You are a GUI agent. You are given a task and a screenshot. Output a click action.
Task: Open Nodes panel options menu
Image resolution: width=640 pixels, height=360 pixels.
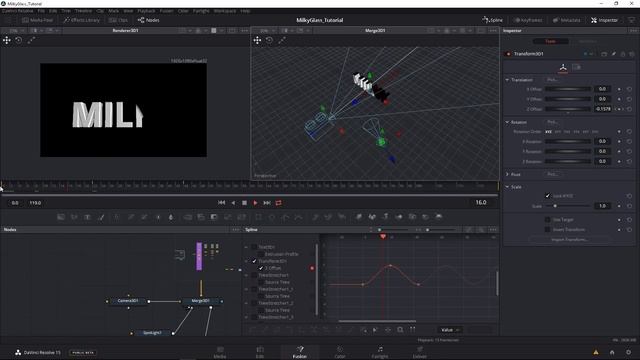tap(236, 230)
